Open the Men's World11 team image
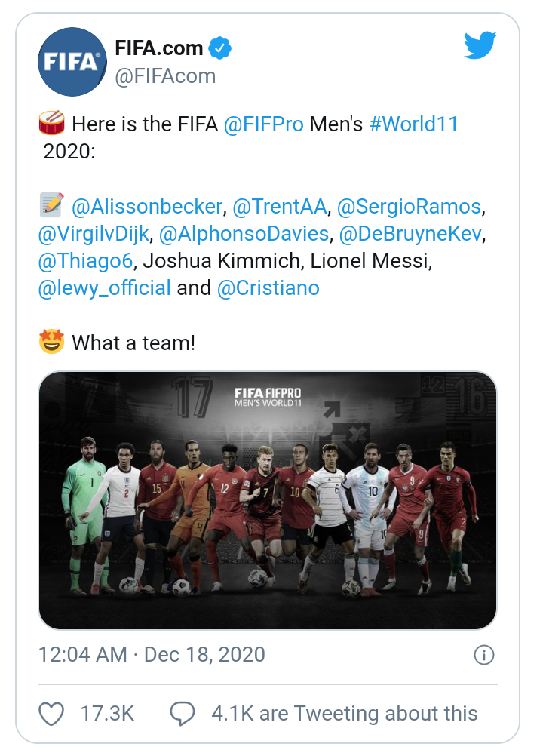The image size is (543, 756). tap(268, 500)
